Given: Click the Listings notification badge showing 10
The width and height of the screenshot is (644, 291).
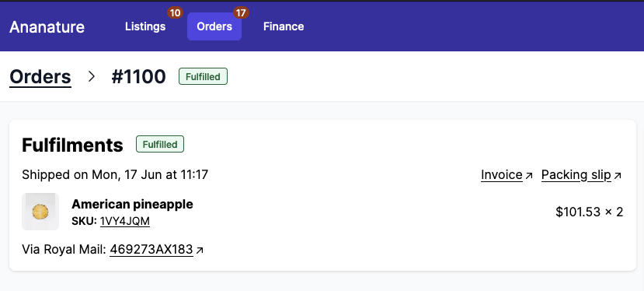Looking at the screenshot, I should pyautogui.click(x=175, y=13).
